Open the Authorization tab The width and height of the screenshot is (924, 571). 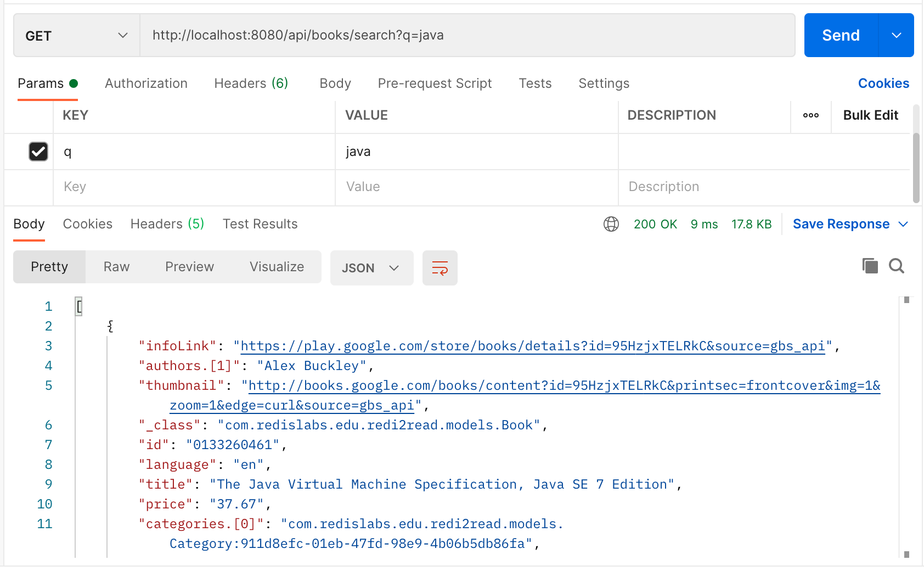coord(146,83)
